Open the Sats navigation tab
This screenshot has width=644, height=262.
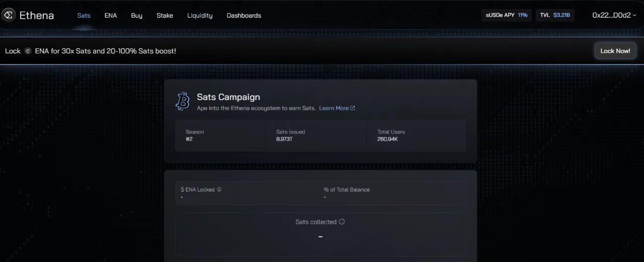coord(84,16)
